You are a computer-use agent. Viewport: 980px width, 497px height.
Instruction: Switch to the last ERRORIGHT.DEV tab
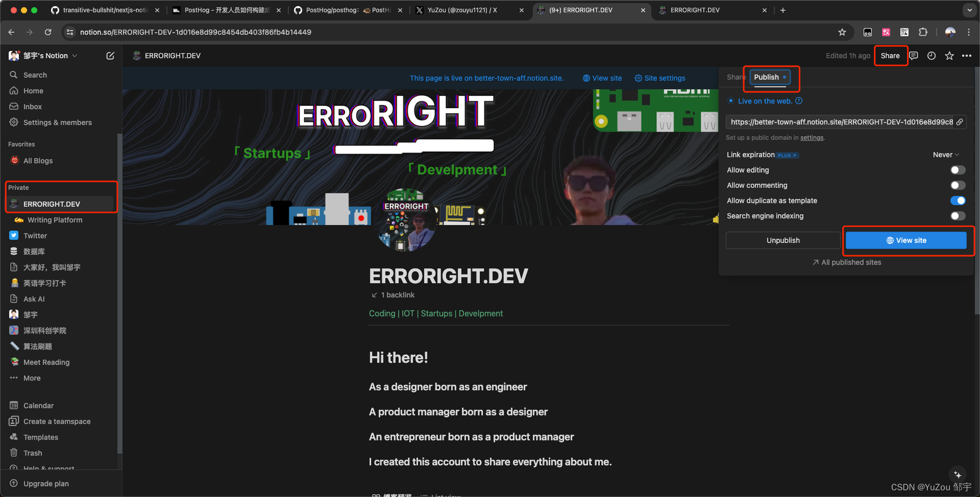click(713, 10)
